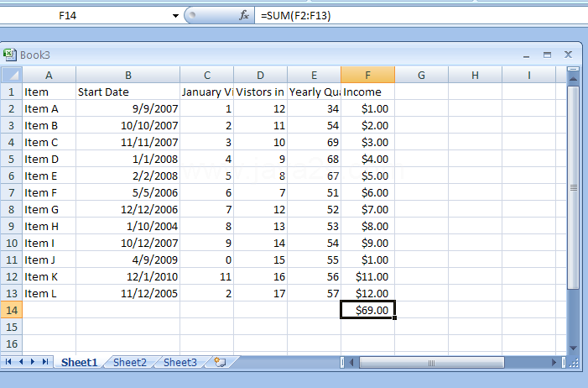This screenshot has width=588, height=388.
Task: Click the vertical scrollbar down arrow
Action: (573, 349)
